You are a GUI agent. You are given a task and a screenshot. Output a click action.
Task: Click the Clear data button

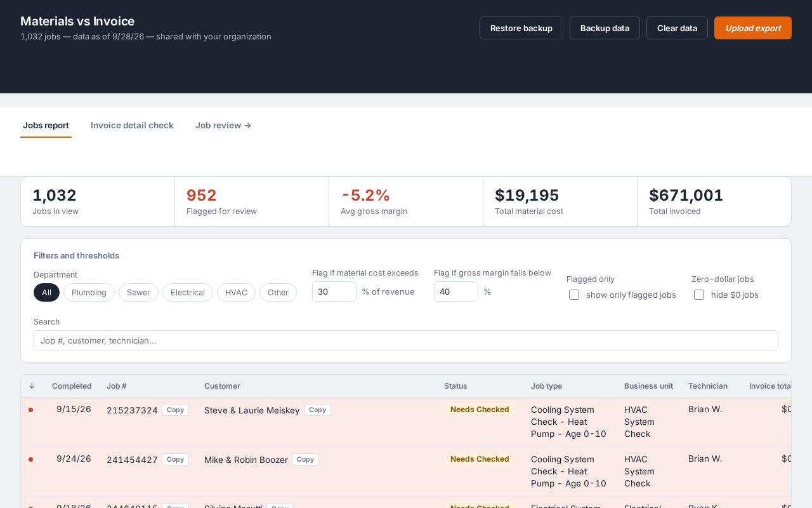pos(677,28)
